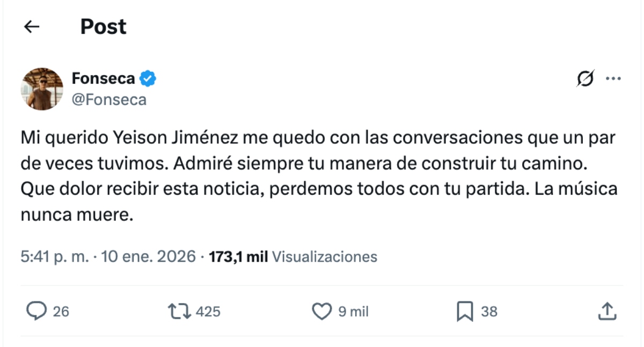Click the Fonseca display name
644x347 pixels.
pos(103,79)
